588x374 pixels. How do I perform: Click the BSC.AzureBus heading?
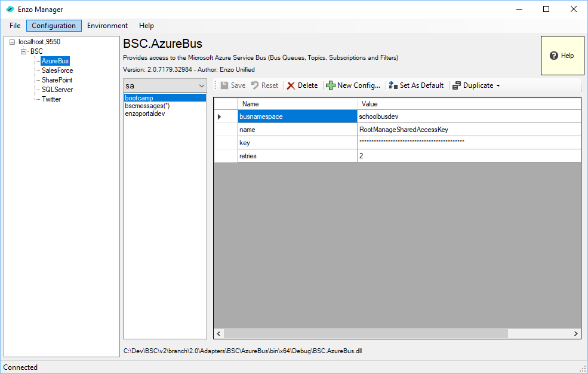pyautogui.click(x=162, y=44)
